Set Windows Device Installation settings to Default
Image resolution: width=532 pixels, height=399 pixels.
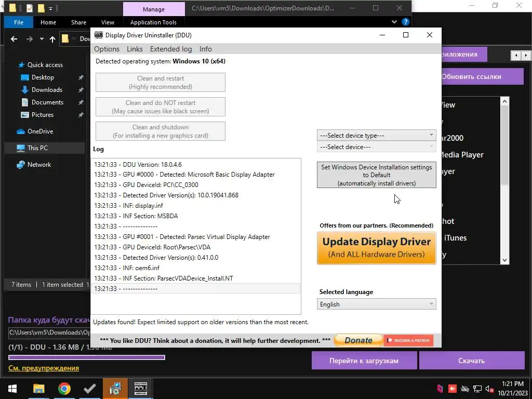[376, 175]
